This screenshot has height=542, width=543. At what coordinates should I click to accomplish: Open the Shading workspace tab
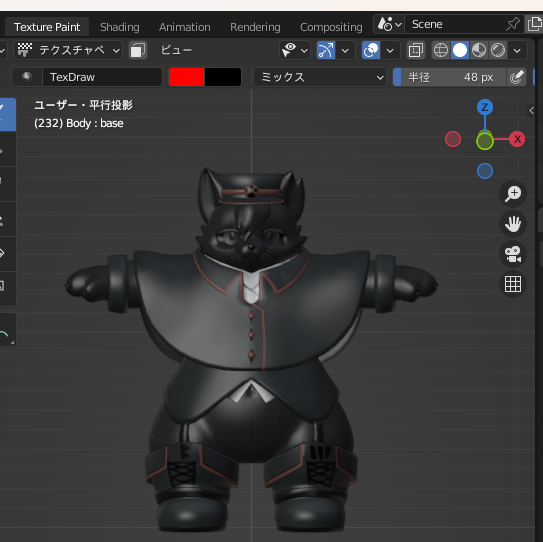coord(119,27)
